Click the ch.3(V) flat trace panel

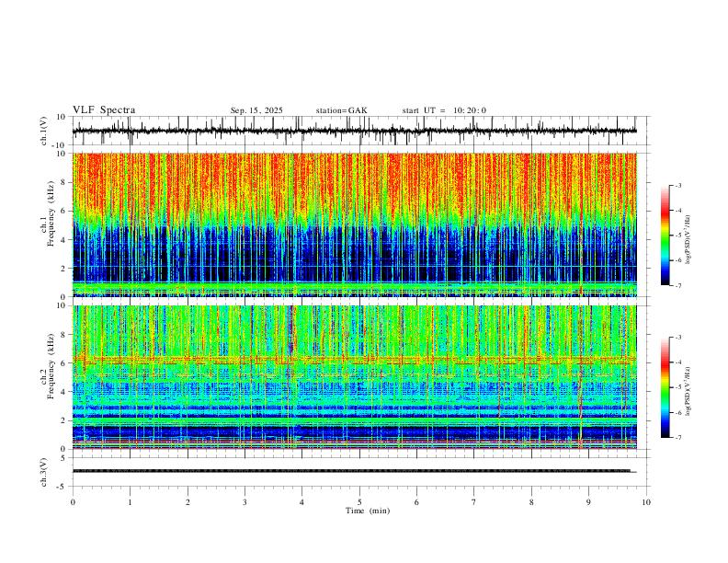[361, 472]
